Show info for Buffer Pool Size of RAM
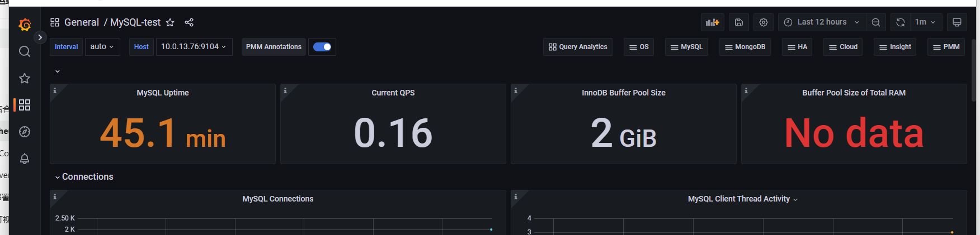The image size is (980, 235). (746, 90)
